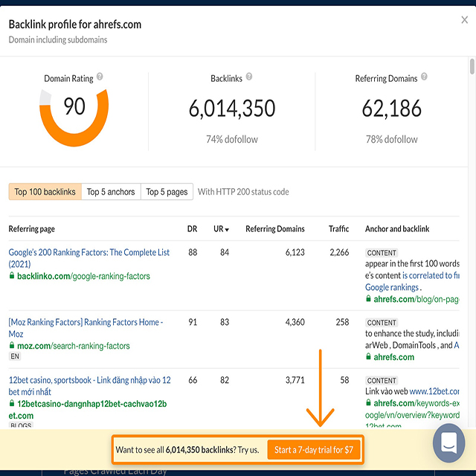Click help icon next to Backlinks
Screen dimensions: 476x476
click(249, 77)
